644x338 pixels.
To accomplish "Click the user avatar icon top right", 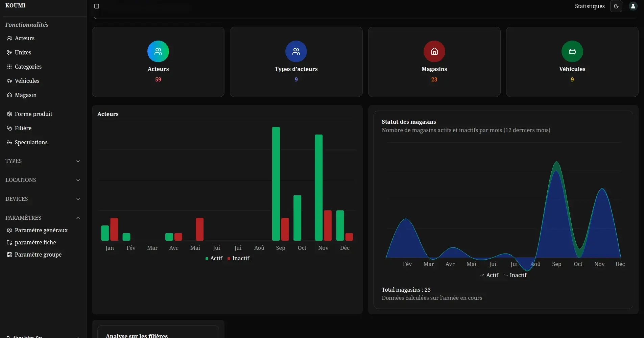I will [x=634, y=6].
